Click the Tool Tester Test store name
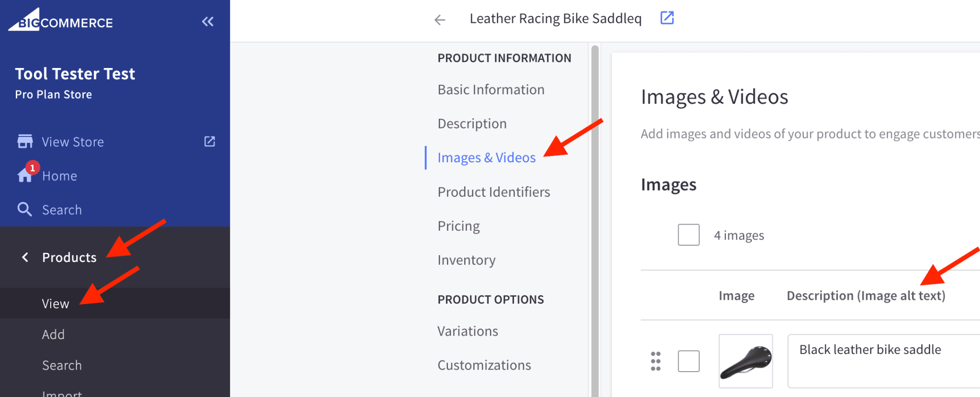The height and width of the screenshot is (397, 980). [75, 74]
